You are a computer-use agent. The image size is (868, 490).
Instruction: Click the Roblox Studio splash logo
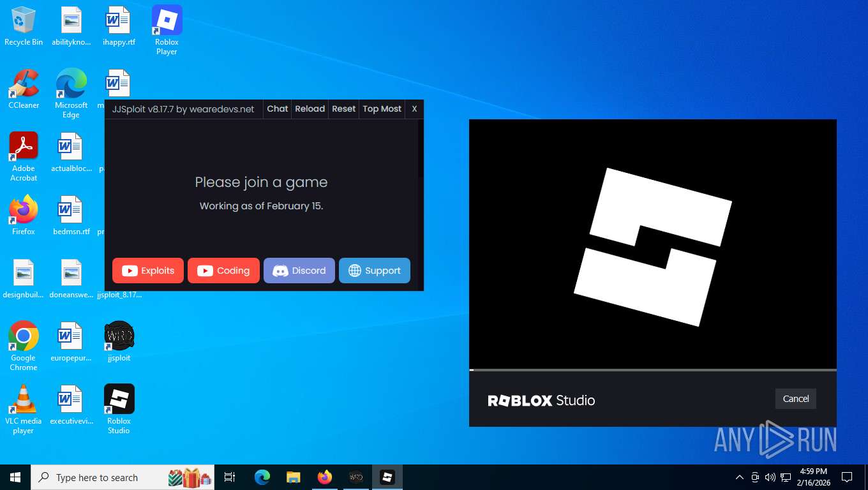pos(652,247)
